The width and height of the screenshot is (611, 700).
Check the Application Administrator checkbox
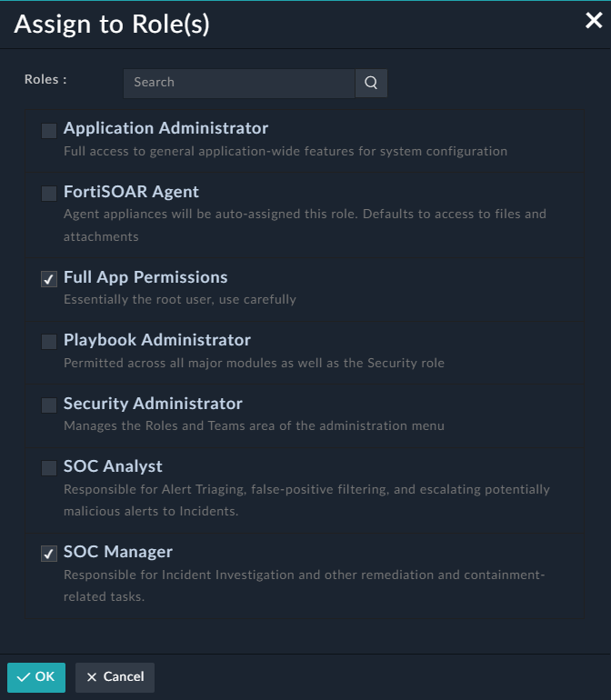[x=49, y=131]
